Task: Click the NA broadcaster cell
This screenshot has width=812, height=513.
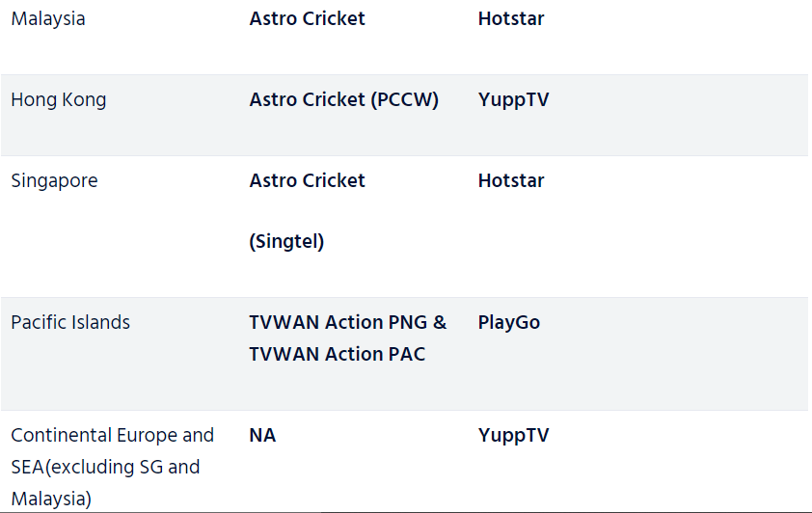Action: tap(262, 435)
